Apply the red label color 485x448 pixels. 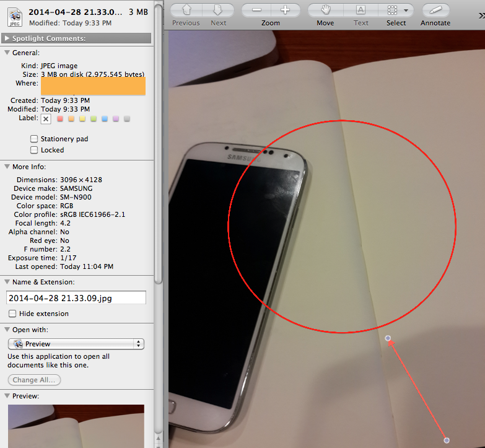coord(60,119)
